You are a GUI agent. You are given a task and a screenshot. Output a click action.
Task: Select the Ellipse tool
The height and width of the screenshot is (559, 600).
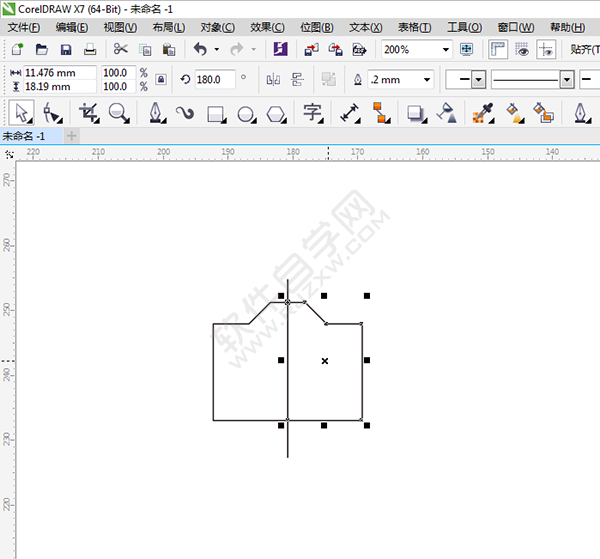pyautogui.click(x=246, y=114)
